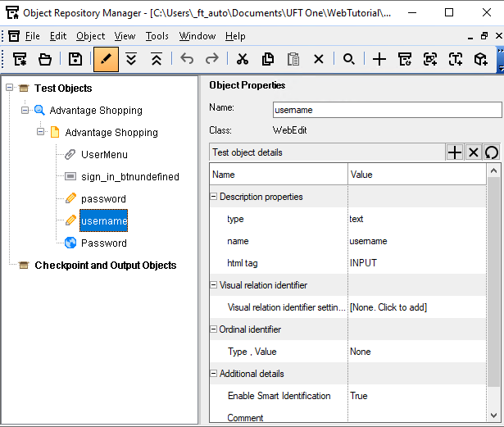Screen dimensions: 504x427
Task: Remove a property with details X button
Action: pos(473,152)
